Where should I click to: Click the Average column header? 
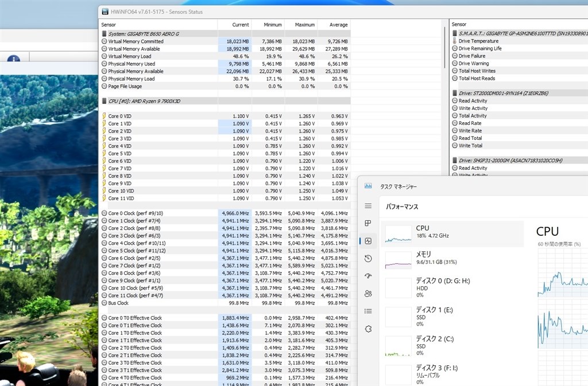tap(334, 25)
